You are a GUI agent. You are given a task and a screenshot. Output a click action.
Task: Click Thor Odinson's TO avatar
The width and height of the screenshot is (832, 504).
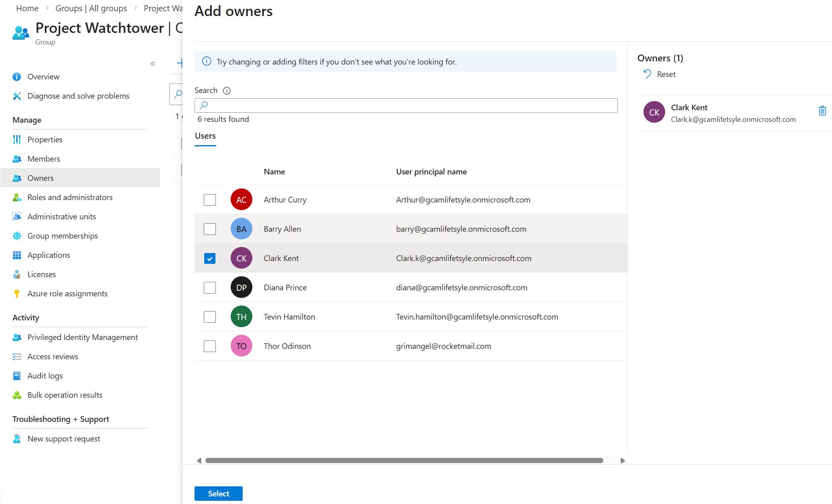241,346
